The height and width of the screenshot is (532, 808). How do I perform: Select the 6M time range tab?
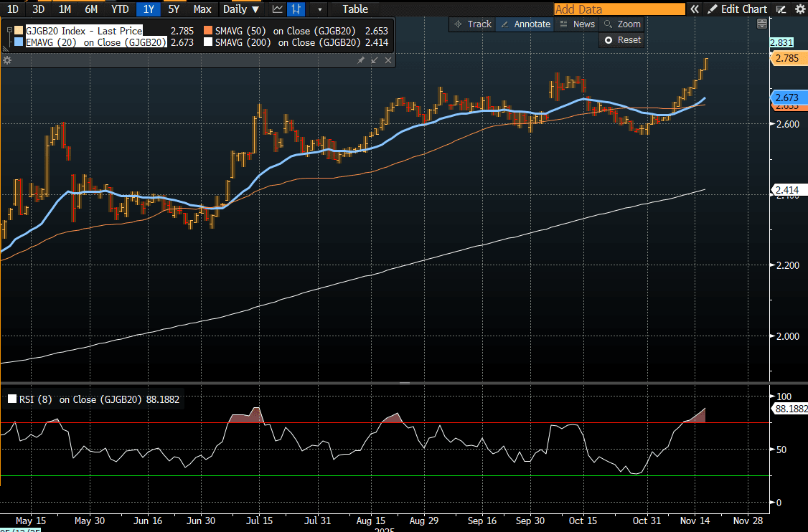91,9
